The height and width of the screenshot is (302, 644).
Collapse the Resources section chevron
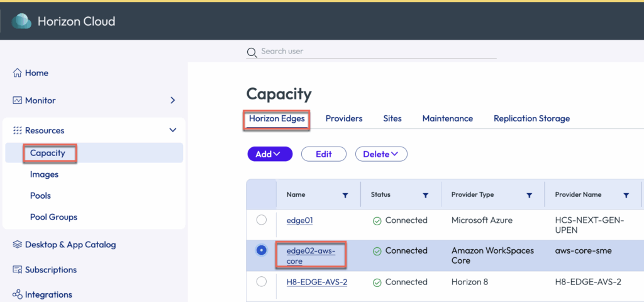(x=173, y=130)
